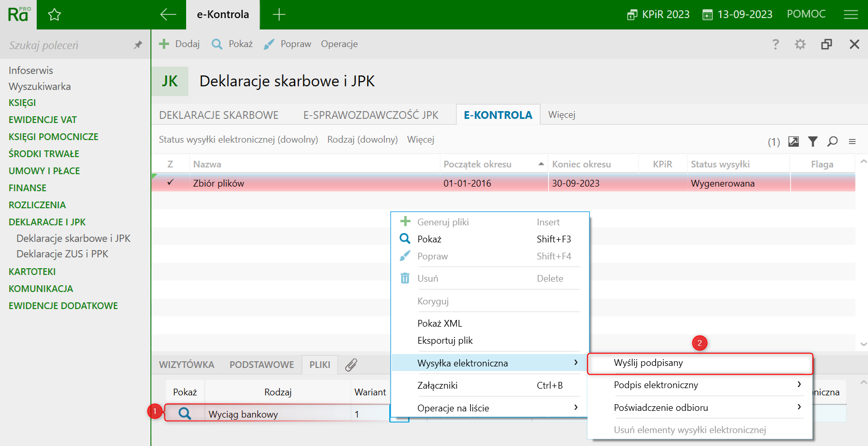Toggle the checkmark on Zbiór plików row

point(170,183)
